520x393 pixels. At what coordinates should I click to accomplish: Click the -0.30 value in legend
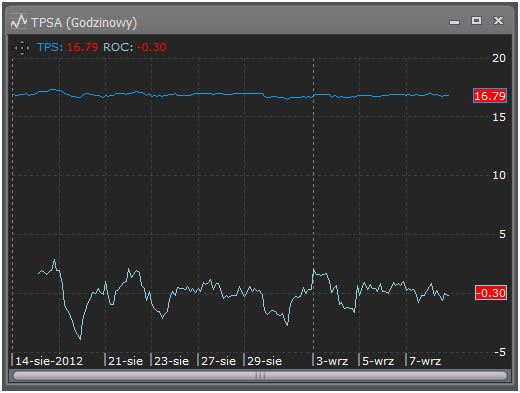click(x=151, y=47)
